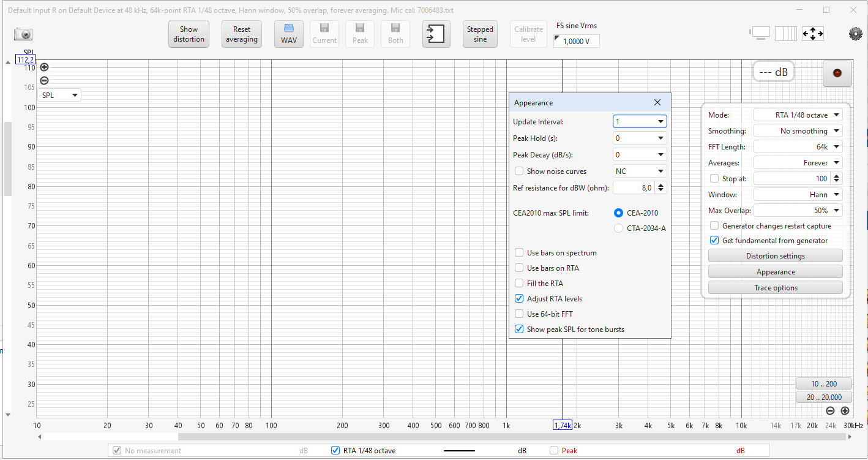This screenshot has height=460, width=868.
Task: Click FS sine Vrms input field
Action: point(577,41)
